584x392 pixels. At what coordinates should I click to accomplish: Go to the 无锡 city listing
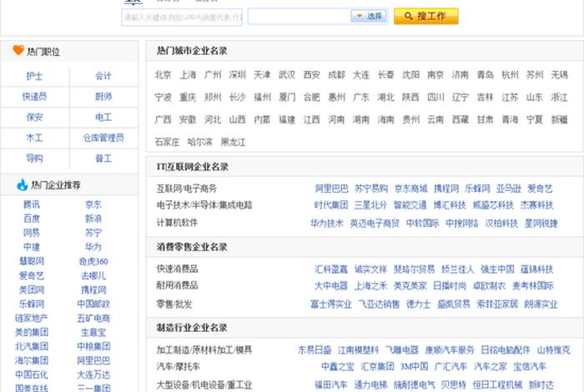tap(560, 75)
